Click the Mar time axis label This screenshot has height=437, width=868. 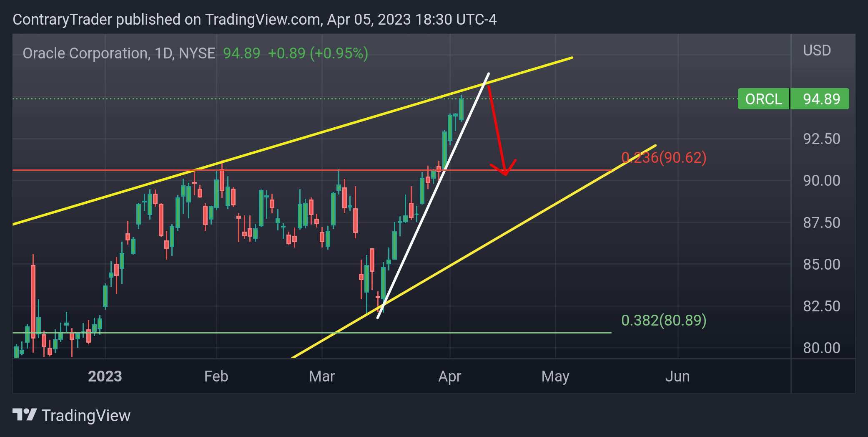click(322, 376)
